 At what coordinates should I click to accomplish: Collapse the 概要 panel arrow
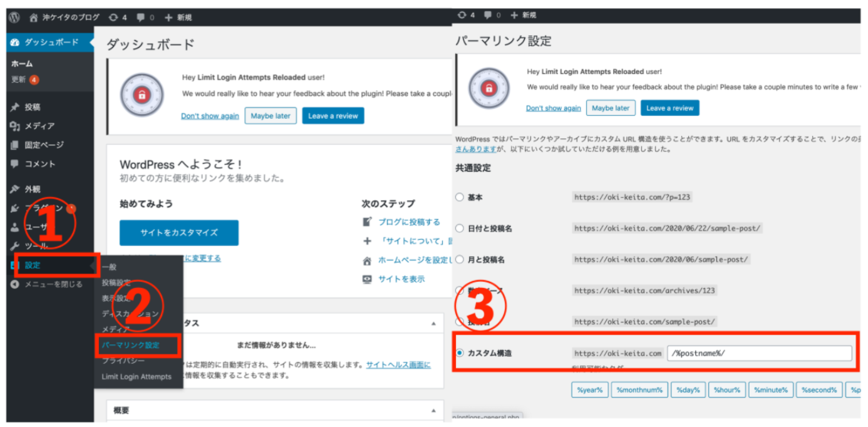point(433,411)
